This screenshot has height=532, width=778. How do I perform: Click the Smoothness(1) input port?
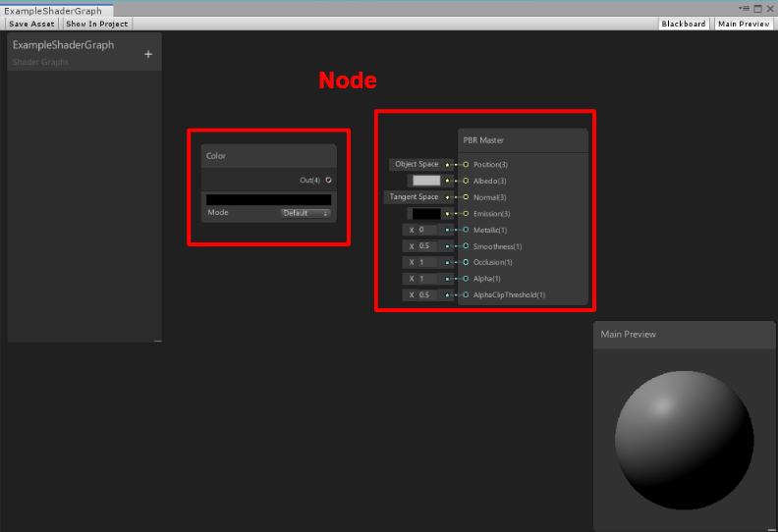coord(466,246)
